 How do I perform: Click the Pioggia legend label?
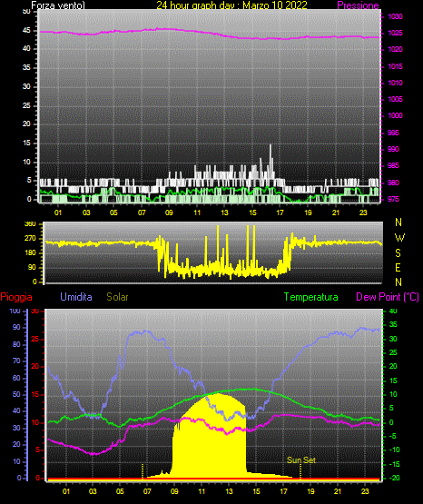[16, 297]
